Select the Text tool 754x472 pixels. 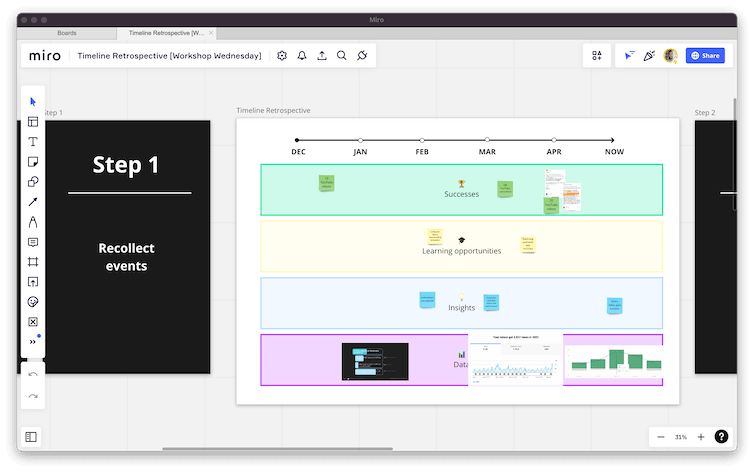pyautogui.click(x=33, y=142)
